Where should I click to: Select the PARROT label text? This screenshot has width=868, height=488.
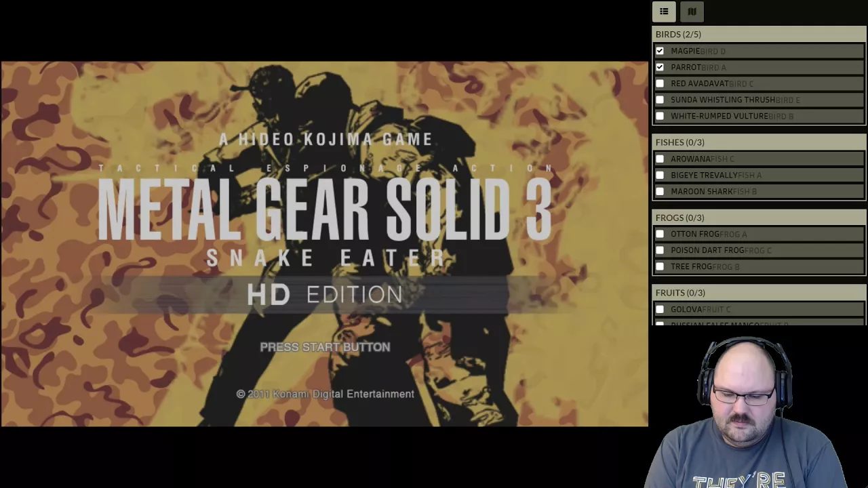686,67
